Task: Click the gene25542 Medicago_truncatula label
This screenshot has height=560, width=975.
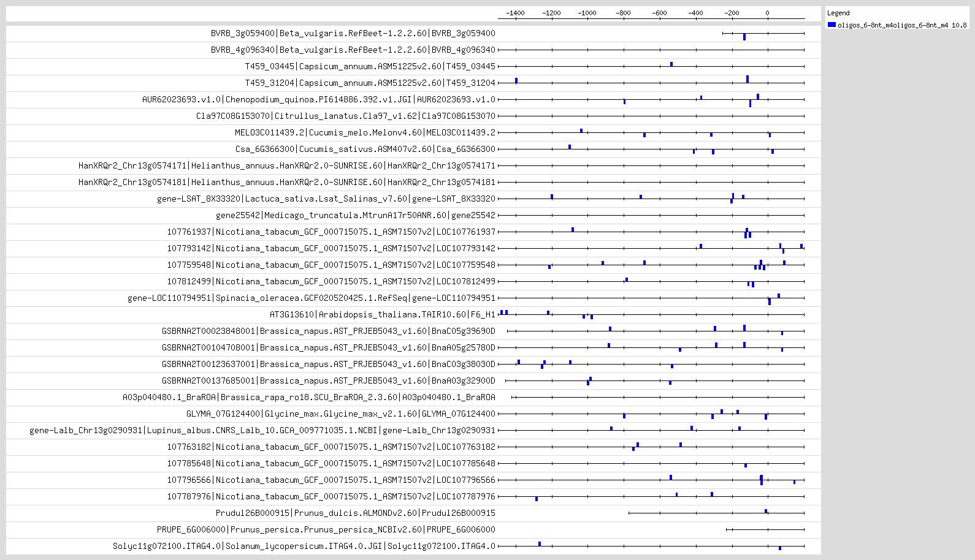Action: pyautogui.click(x=356, y=215)
